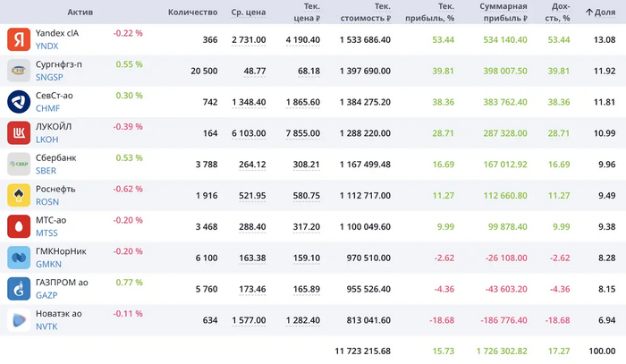Sort table by Доля column header

601,12
